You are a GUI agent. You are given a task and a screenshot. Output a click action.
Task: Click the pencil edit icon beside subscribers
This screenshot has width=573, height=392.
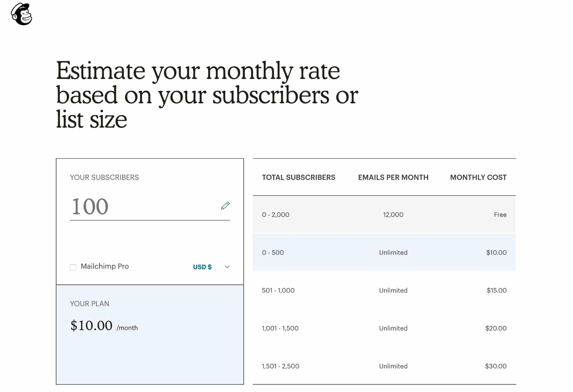(x=225, y=206)
